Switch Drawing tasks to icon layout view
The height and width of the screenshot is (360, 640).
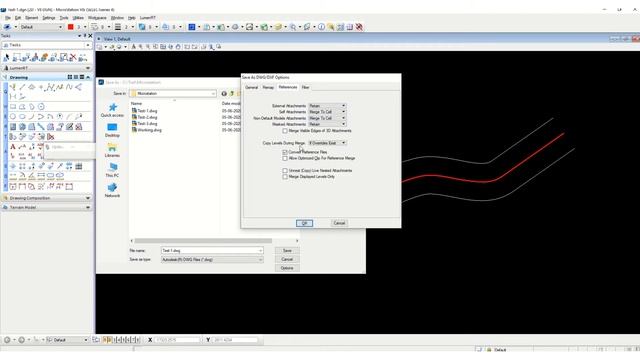[70, 77]
